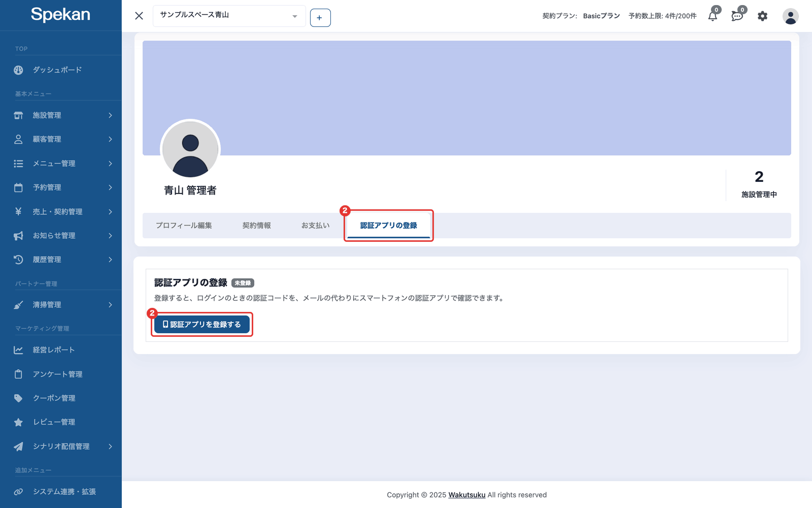Open the chat messages icon

[737, 16]
